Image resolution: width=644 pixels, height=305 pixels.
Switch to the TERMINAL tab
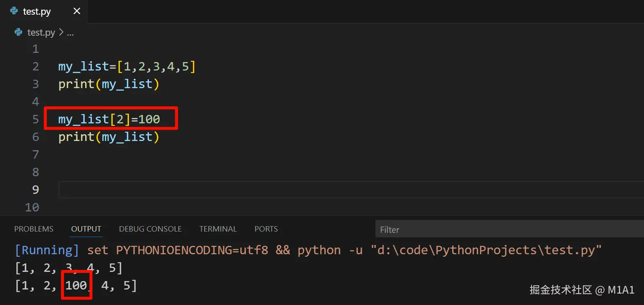[x=218, y=229]
